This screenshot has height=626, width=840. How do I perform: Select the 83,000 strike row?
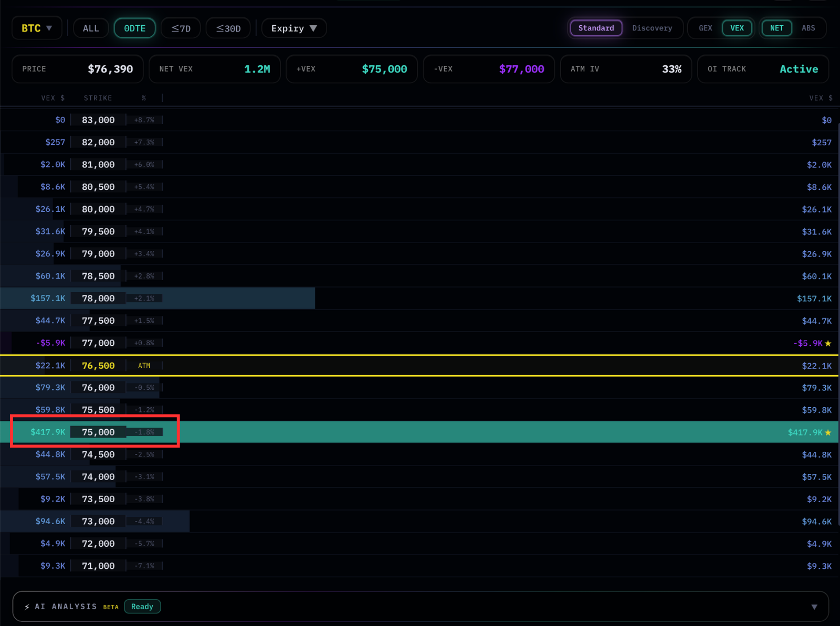[x=419, y=120]
